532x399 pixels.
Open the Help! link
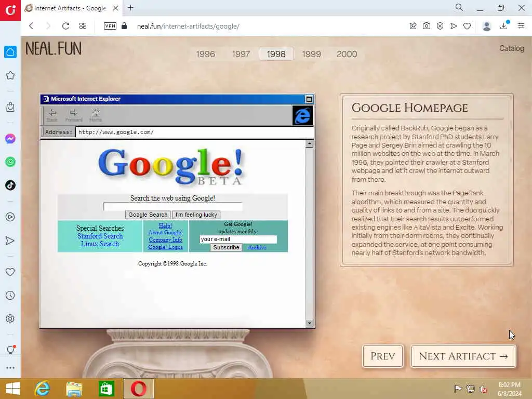pos(165,225)
